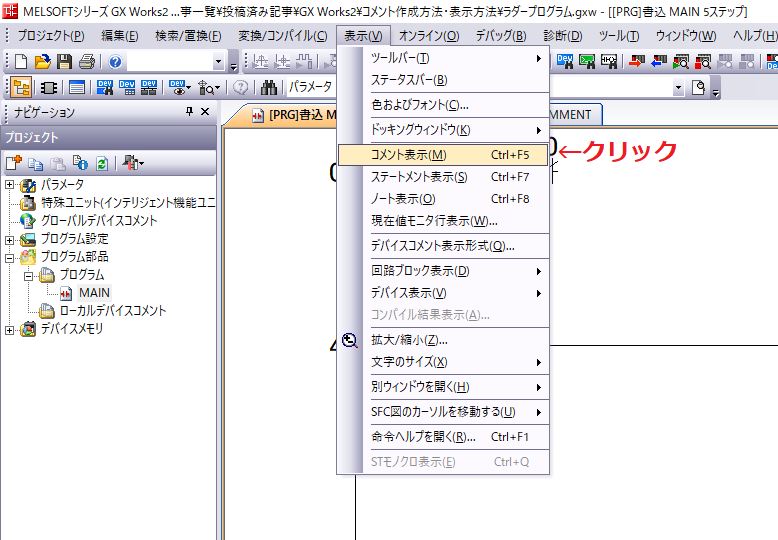Select グローバルデバイスコメント in the tree
Screen dimensions: 778x540
[99, 220]
